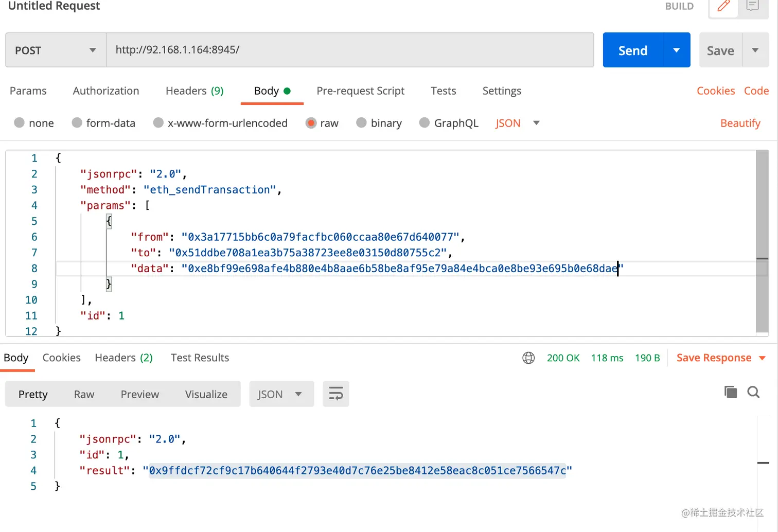Click the "data" hex value on line 8
The image size is (778, 532).
[402, 269]
